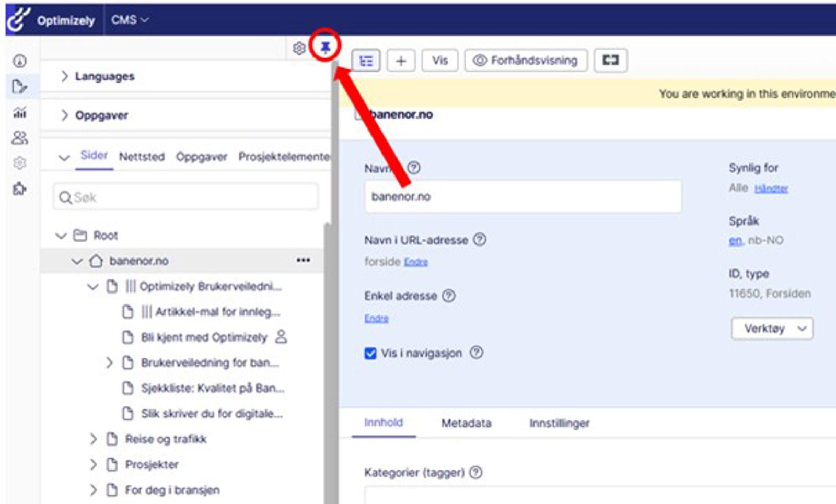Open the Verktøy dropdown
This screenshot has height=504, width=836.
click(x=772, y=329)
